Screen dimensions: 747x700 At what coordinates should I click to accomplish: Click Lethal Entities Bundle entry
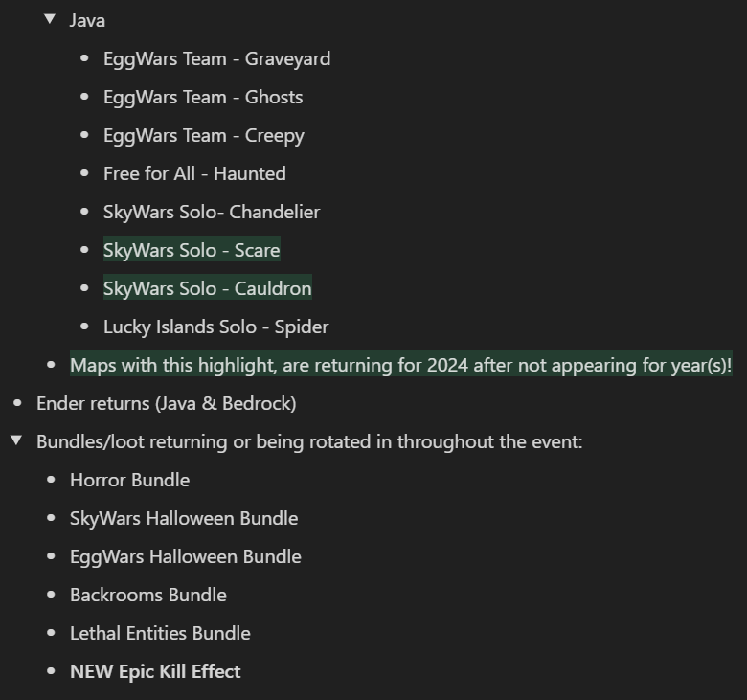[160, 633]
